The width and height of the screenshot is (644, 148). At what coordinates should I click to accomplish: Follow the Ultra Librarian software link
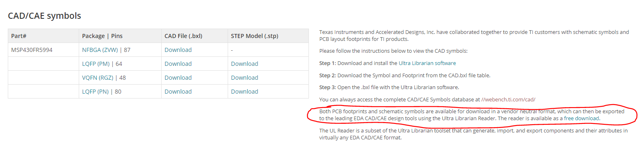coord(427,63)
